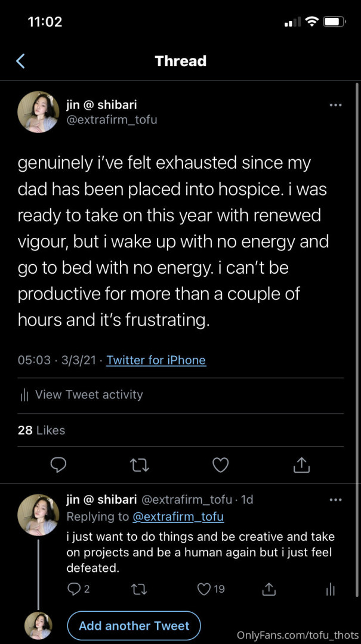
Task: Open the three-dot menu on main tweet
Action: click(335, 105)
